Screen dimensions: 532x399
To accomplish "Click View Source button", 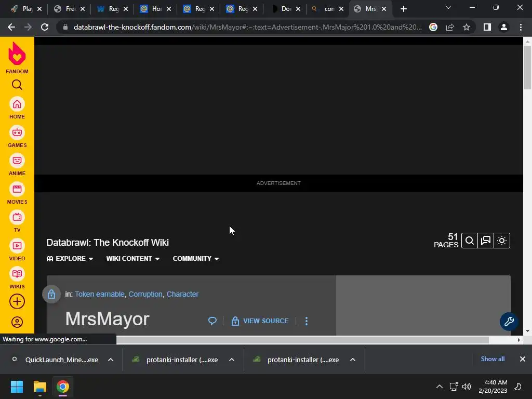I will (x=260, y=321).
